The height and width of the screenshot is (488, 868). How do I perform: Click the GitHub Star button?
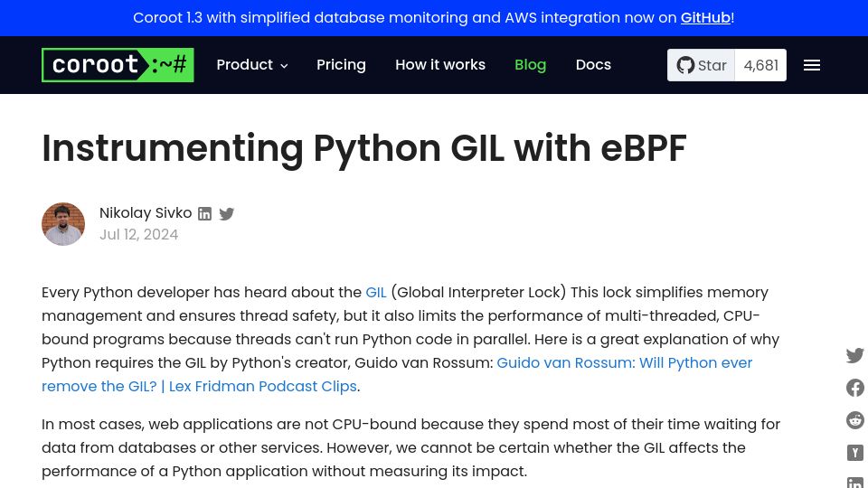701,65
